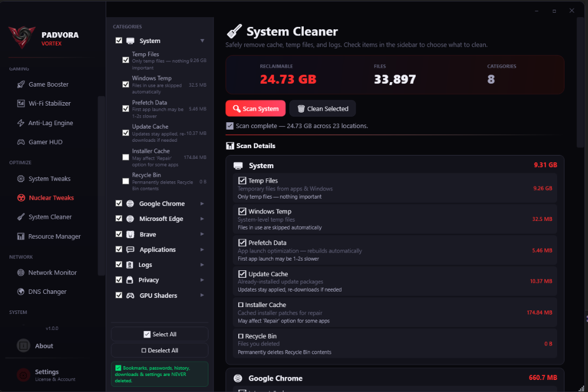Click the large broom icon beside title

click(234, 31)
